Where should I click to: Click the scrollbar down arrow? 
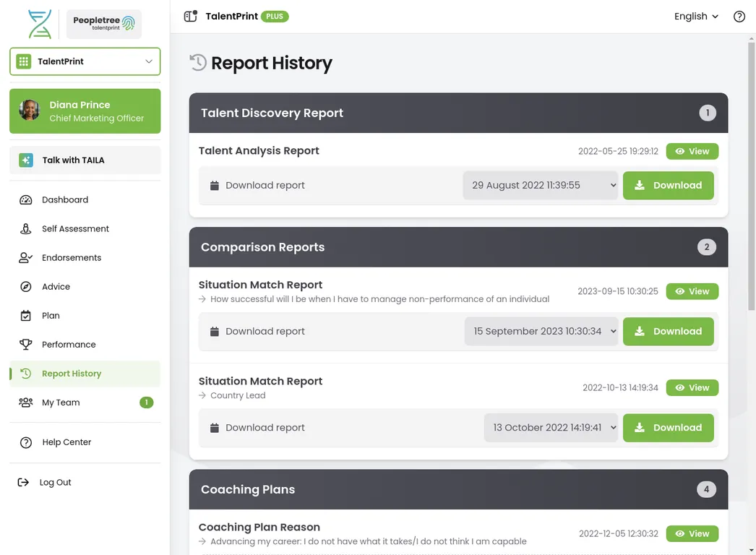coord(752,550)
